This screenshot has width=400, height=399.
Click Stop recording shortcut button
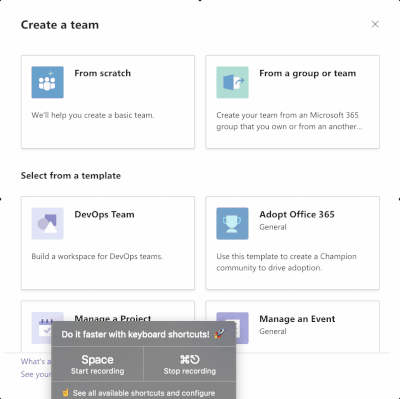(190, 364)
